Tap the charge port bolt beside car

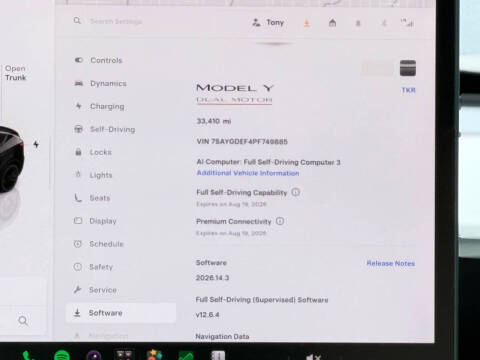click(36, 144)
